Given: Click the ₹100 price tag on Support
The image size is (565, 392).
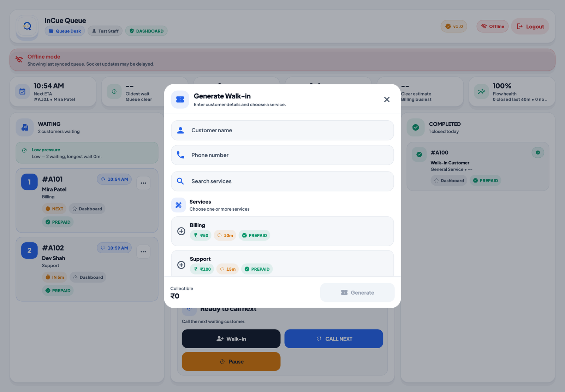Looking at the screenshot, I should (x=202, y=269).
